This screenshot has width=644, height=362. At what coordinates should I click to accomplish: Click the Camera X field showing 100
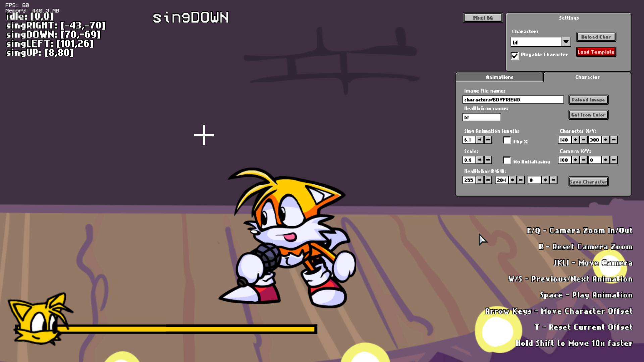[x=565, y=160]
